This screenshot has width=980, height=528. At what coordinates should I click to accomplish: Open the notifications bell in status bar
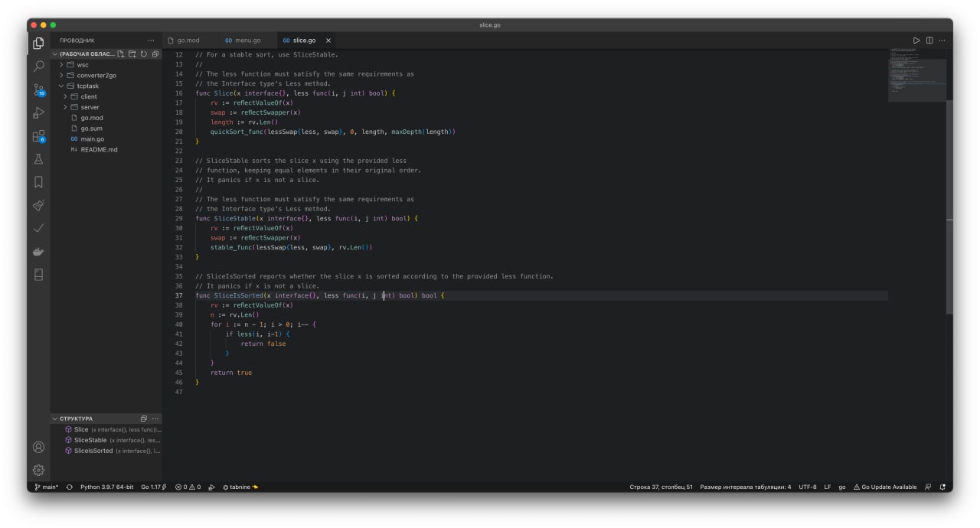coord(942,487)
